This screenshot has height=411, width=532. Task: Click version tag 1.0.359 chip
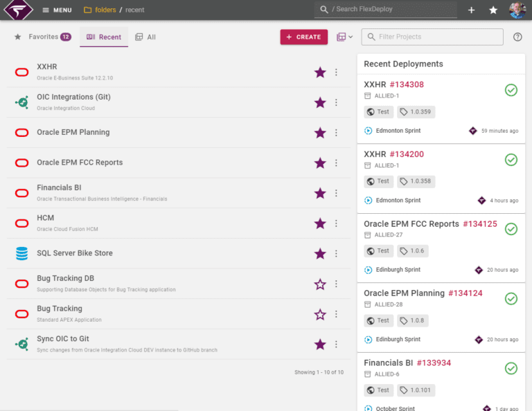click(416, 112)
